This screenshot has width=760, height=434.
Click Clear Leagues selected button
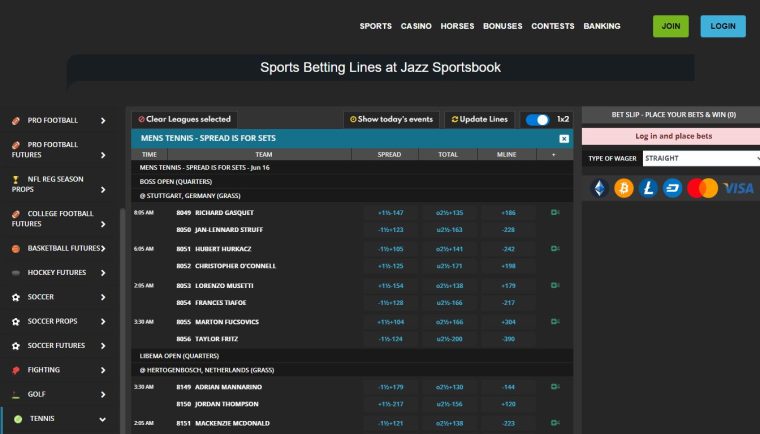pyautogui.click(x=185, y=119)
